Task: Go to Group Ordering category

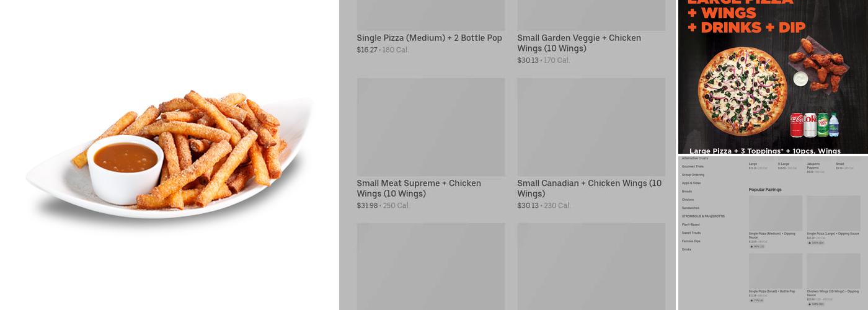Action: click(x=693, y=175)
